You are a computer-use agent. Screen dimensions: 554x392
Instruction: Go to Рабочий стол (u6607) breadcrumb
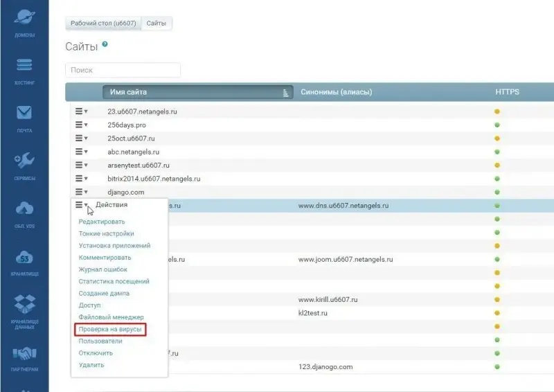click(103, 24)
